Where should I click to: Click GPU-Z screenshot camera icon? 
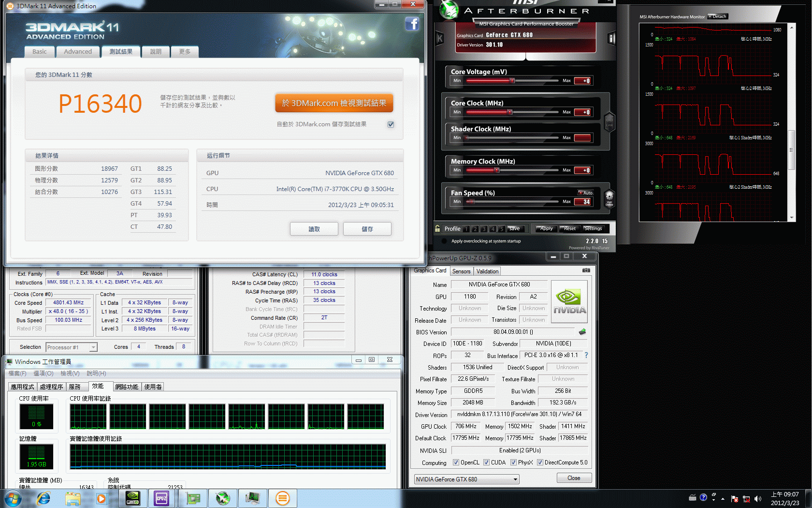pyautogui.click(x=586, y=270)
